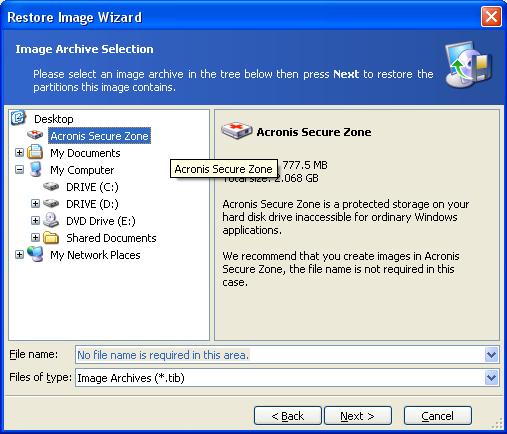This screenshot has height=434, width=507.
Task: Click the DVD Drive (E:) disc icon
Action: click(x=51, y=220)
